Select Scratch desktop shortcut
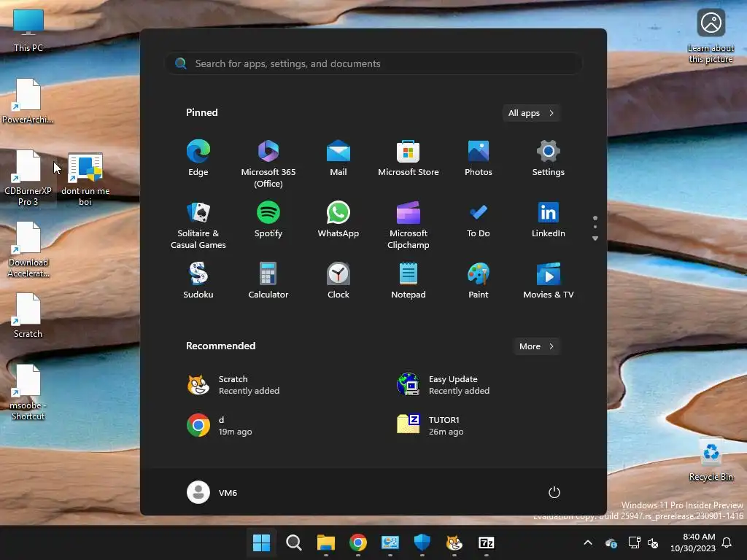This screenshot has width=747, height=560. [28, 316]
